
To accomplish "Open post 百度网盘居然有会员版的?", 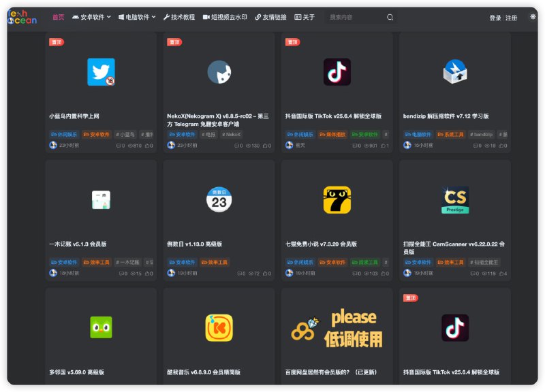I will (331, 372).
